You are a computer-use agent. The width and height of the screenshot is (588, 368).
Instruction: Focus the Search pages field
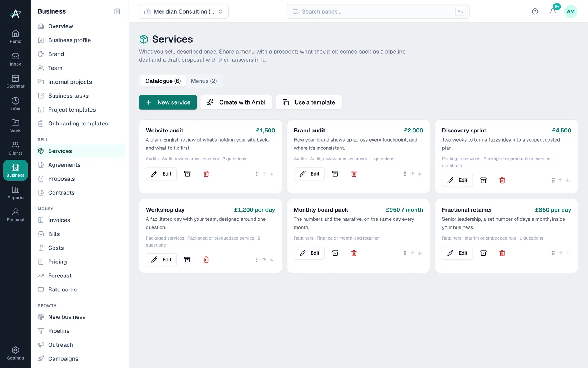point(378,11)
